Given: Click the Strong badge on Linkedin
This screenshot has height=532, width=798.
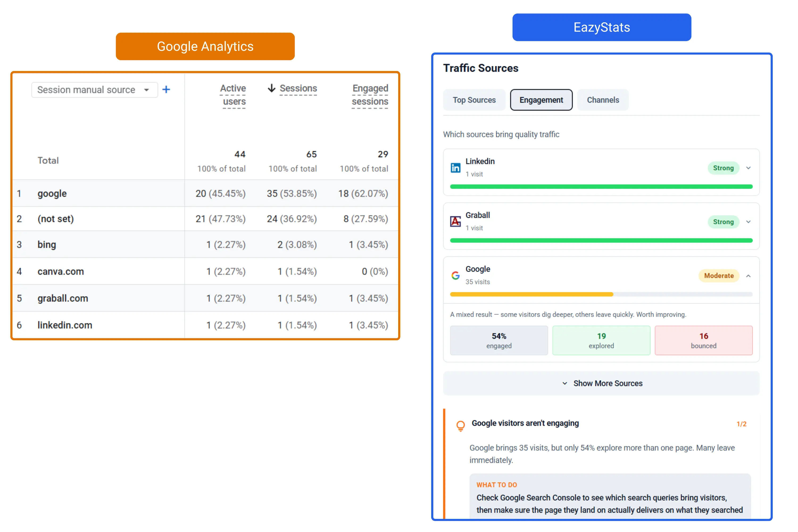Looking at the screenshot, I should click(723, 168).
